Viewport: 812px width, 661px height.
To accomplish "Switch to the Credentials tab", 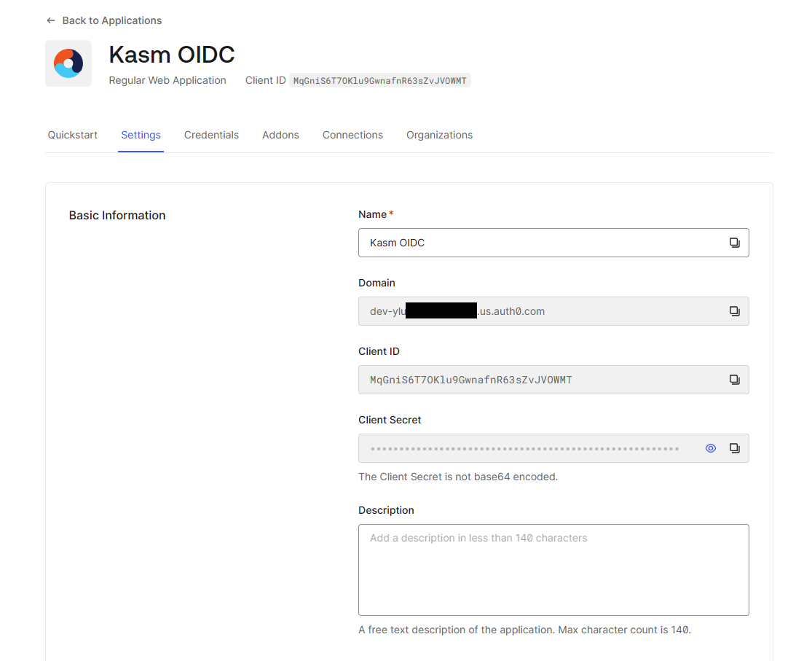I will coord(211,135).
